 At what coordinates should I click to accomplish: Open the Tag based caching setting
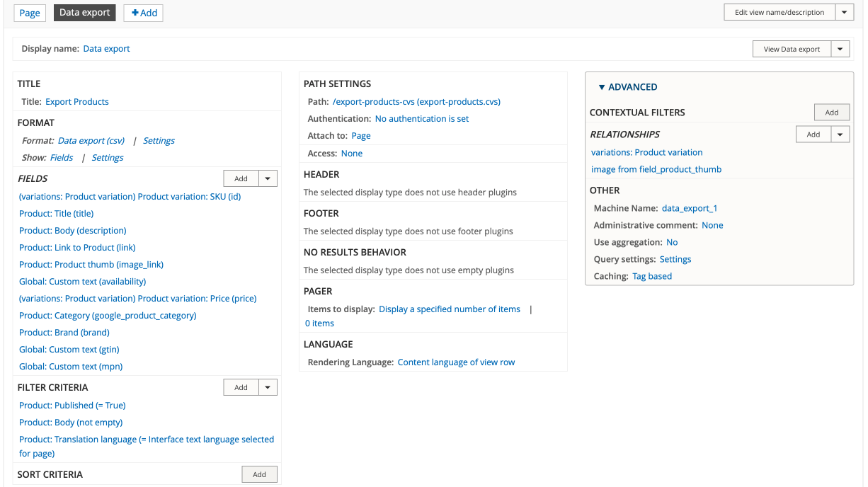point(651,275)
